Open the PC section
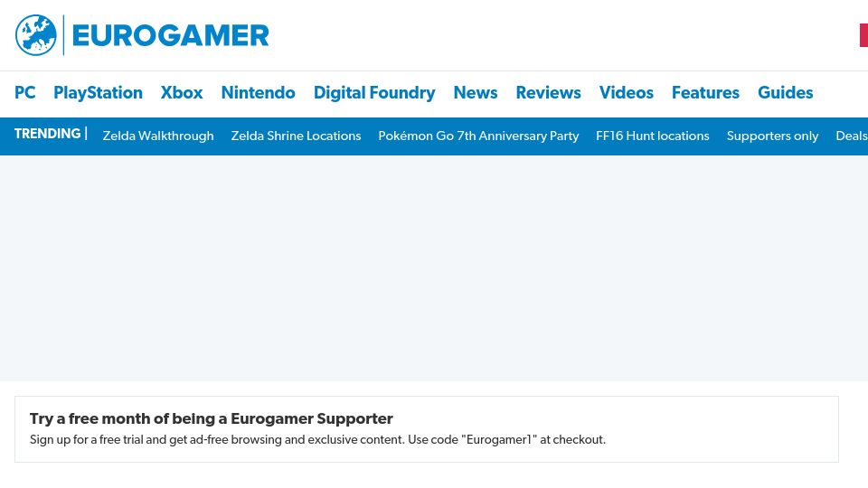Screen dimensions: 868x488 (x=25, y=92)
